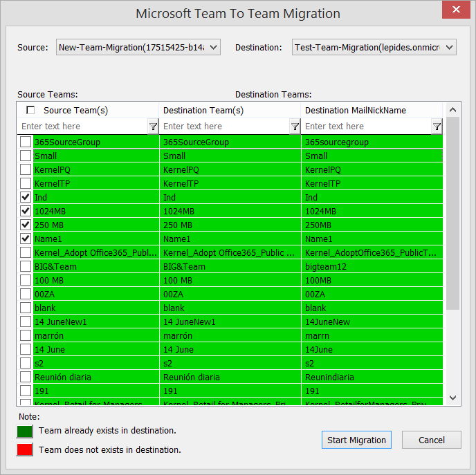Select mail nickname cell '14June'
This screenshot has height=475, width=476.
(372, 349)
